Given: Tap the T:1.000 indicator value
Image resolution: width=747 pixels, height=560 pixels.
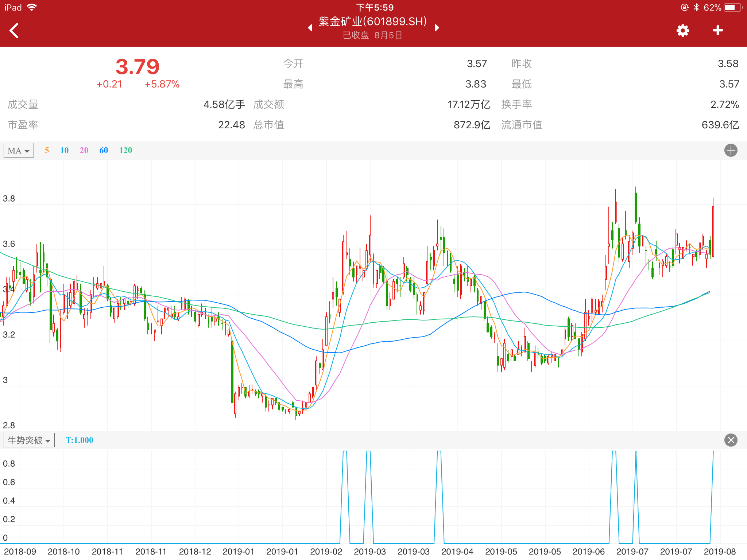Looking at the screenshot, I should 80,440.
